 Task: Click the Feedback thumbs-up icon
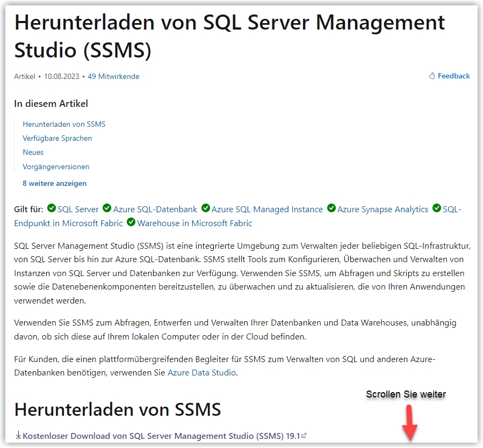point(432,76)
